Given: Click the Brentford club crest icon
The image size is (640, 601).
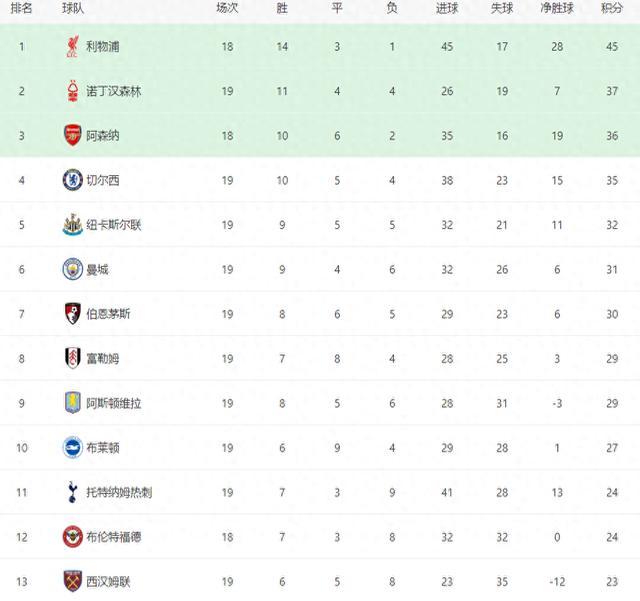Looking at the screenshot, I should [x=73, y=537].
